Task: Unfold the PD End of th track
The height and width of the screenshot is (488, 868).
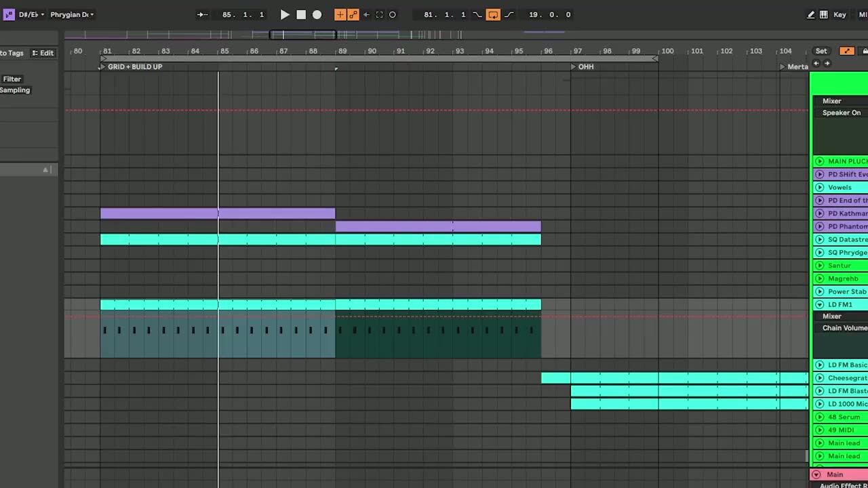Action: (x=819, y=201)
